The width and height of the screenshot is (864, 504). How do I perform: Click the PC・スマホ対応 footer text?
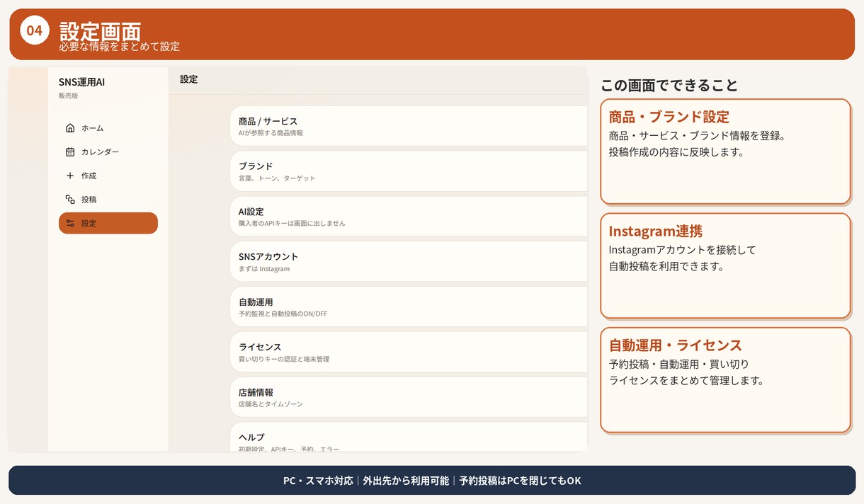tap(318, 481)
